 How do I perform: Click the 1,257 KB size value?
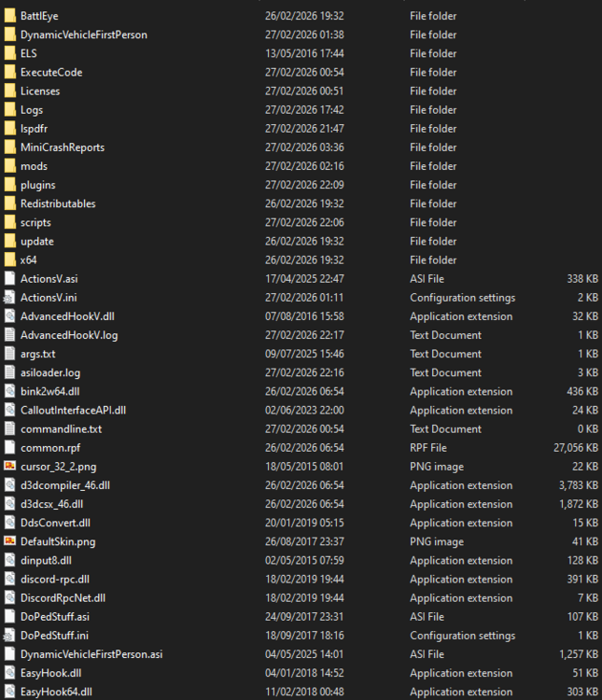pos(579,654)
